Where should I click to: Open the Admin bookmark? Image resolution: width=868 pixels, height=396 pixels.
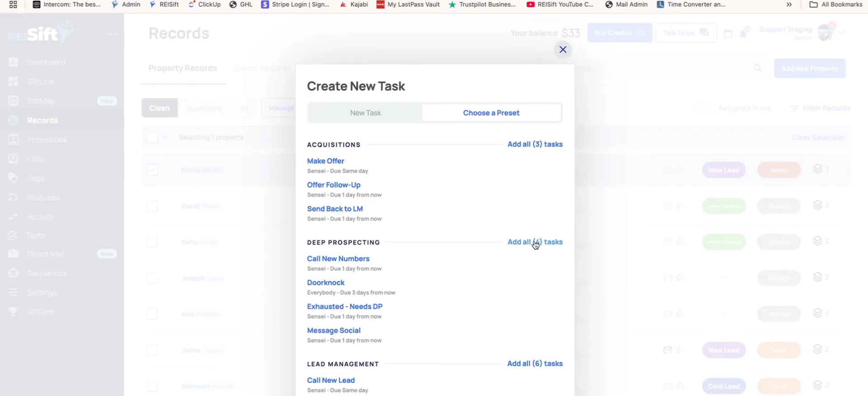(x=126, y=5)
